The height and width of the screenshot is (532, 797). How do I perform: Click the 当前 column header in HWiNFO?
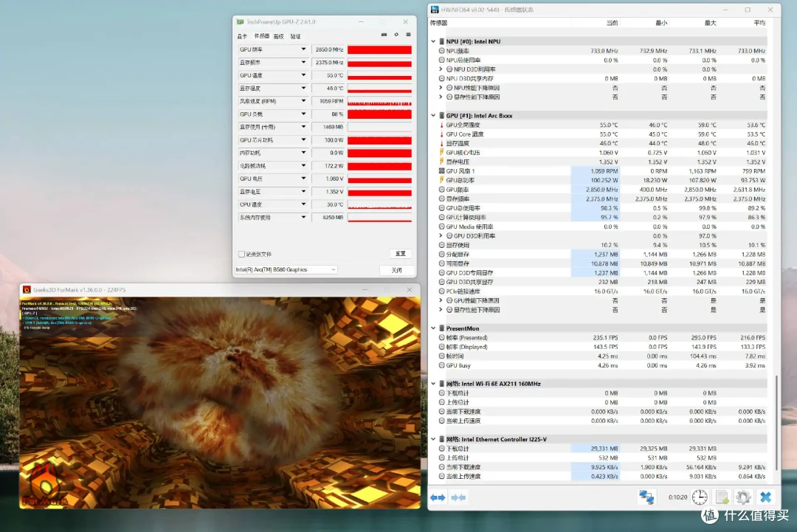[612, 23]
